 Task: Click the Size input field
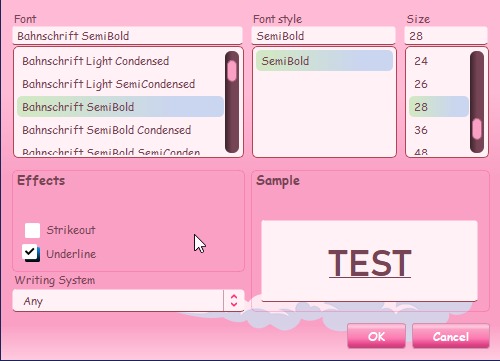tap(446, 36)
